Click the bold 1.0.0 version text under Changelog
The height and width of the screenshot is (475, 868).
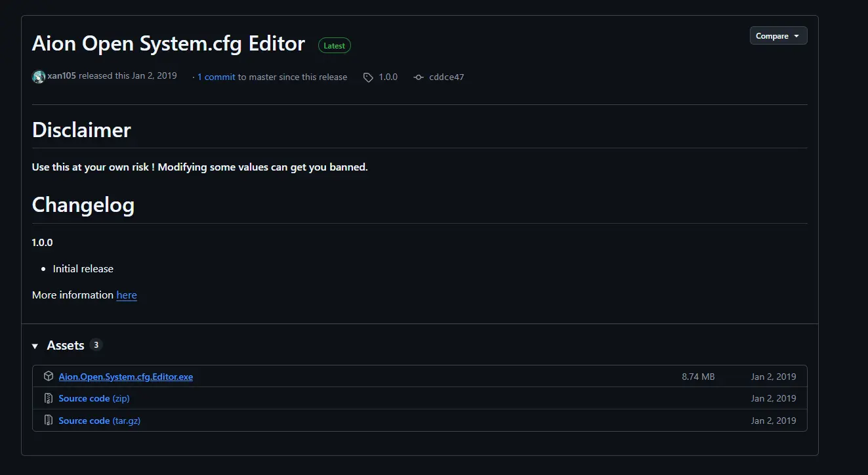[43, 243]
